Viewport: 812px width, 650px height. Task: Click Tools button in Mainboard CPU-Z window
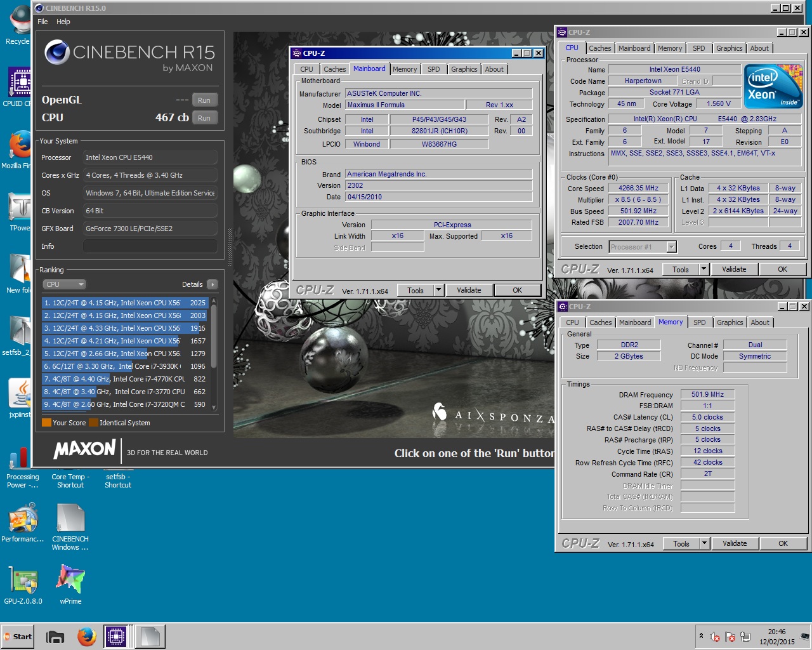[416, 290]
